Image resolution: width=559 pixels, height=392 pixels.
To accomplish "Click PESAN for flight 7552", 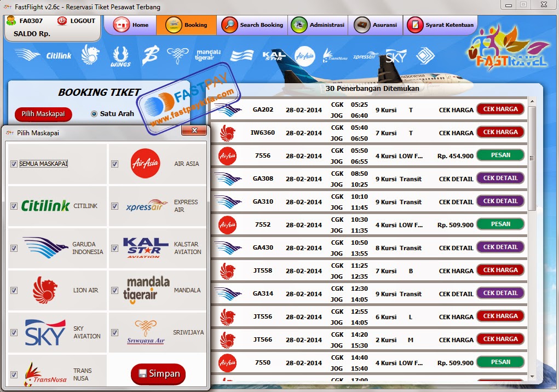I will (500, 224).
